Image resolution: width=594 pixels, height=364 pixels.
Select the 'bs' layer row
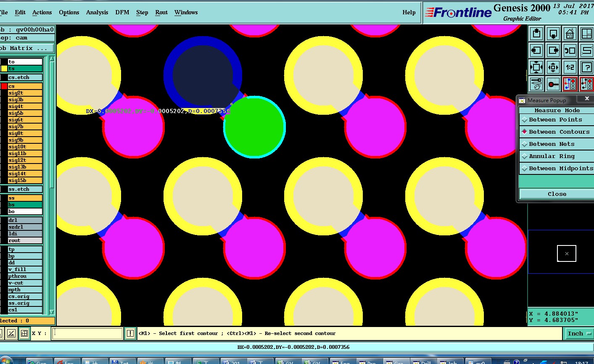(x=25, y=205)
